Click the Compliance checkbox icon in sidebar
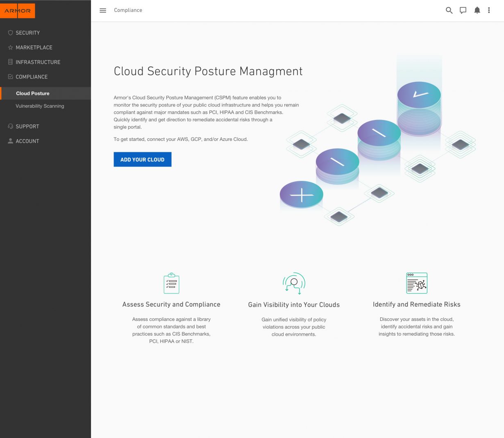 coord(11,77)
